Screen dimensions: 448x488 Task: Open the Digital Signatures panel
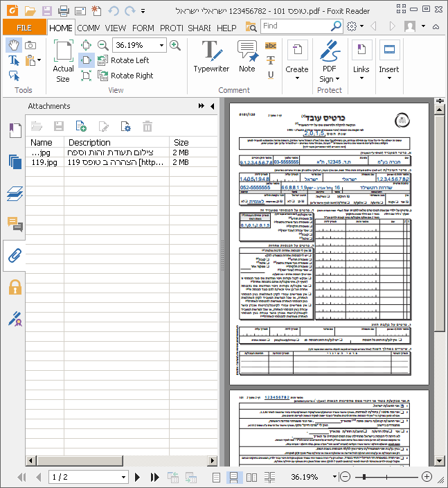(15, 319)
